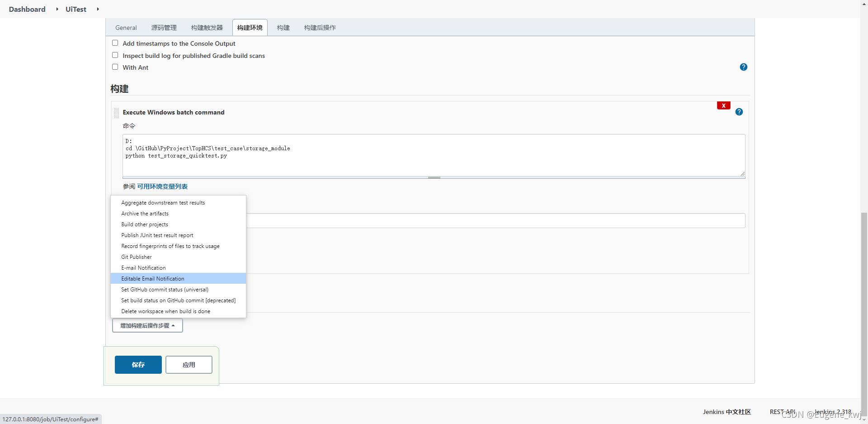This screenshot has height=424, width=868.
Task: Check Inspect build log for Gradle scans
Action: pos(115,55)
